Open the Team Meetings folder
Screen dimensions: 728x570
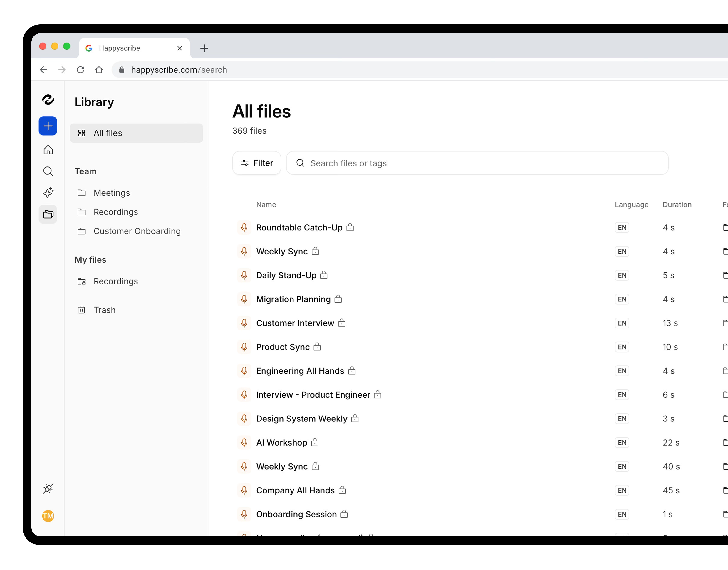coord(136,193)
